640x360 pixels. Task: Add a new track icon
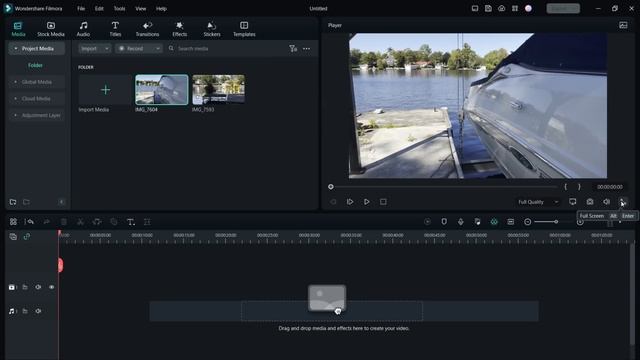pos(13,236)
